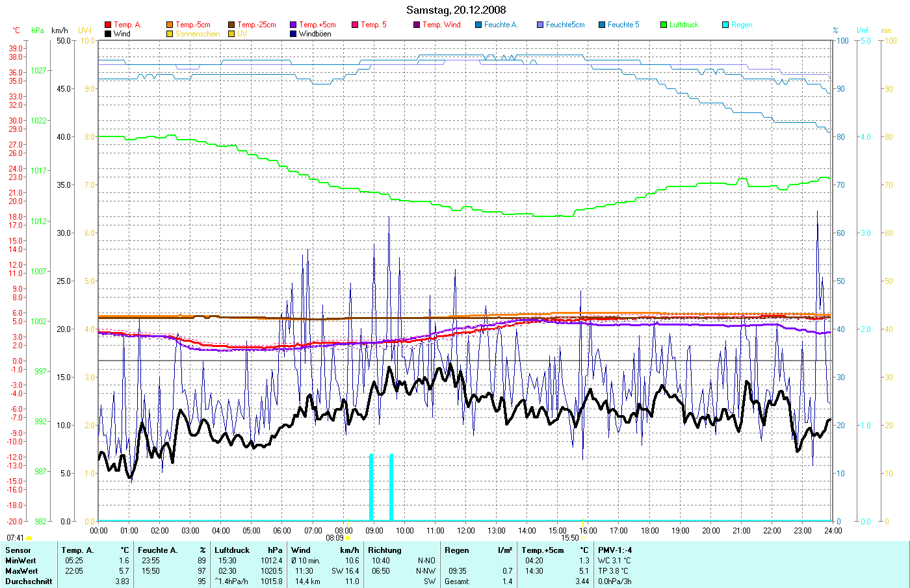Click the red Temp. A. legend swatch
This screenshot has width=910, height=588.
[x=108, y=25]
